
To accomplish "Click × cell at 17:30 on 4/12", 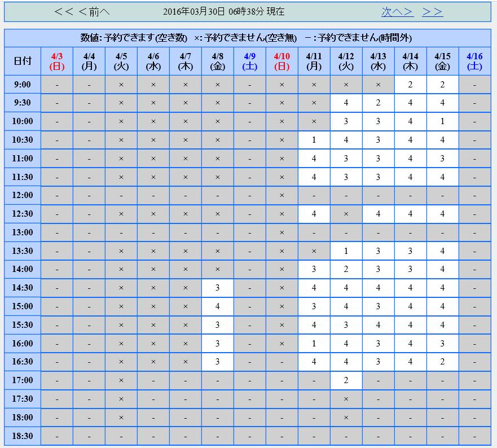I will click(x=346, y=399).
